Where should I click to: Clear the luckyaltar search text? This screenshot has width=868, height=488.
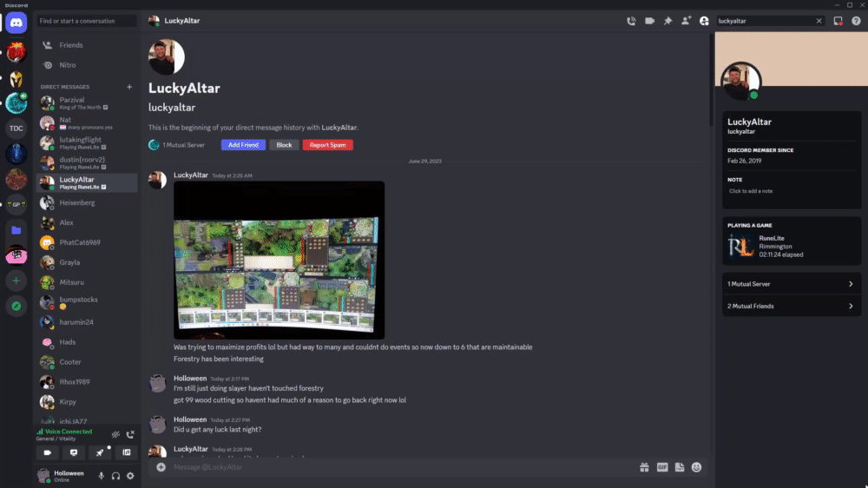pos(819,21)
